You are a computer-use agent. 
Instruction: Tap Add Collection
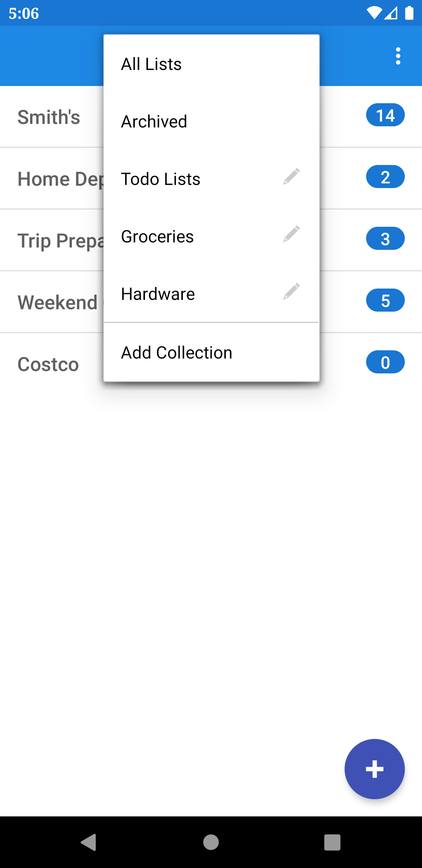[x=177, y=353]
